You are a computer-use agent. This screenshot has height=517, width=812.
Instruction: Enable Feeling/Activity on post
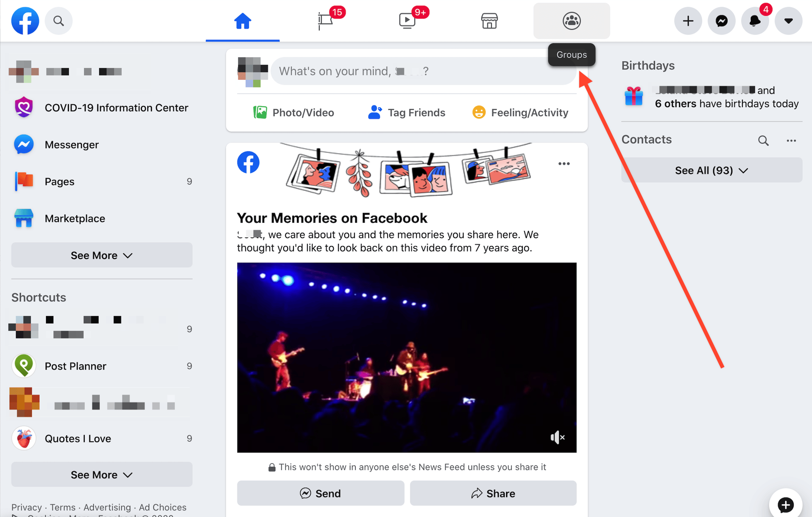[x=520, y=112]
